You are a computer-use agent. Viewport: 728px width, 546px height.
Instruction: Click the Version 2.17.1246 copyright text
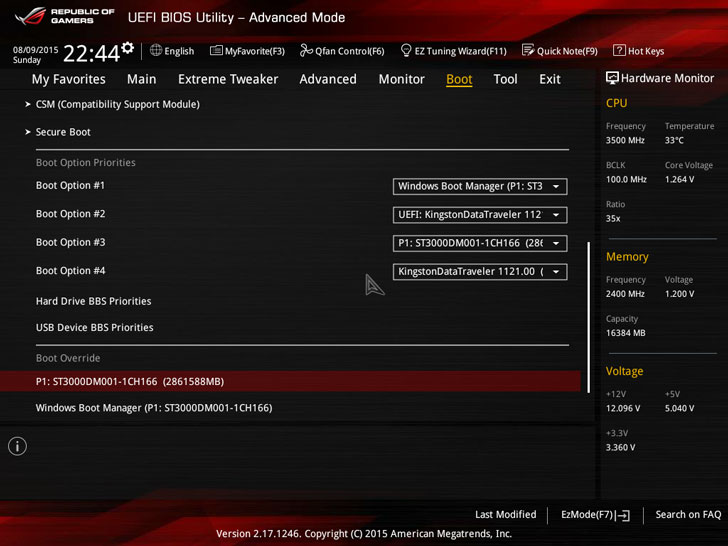[x=364, y=534]
